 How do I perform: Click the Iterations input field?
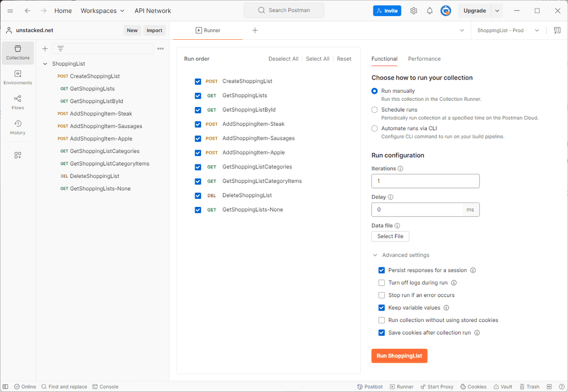425,181
